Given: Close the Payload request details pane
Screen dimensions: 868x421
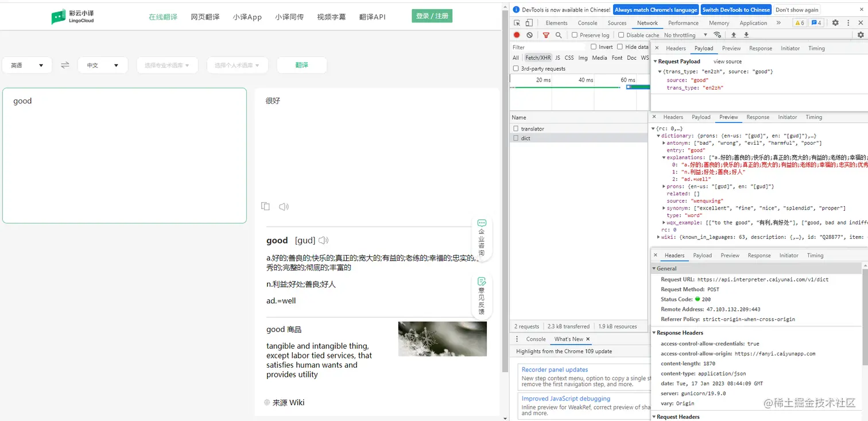Looking at the screenshot, I should click(657, 48).
